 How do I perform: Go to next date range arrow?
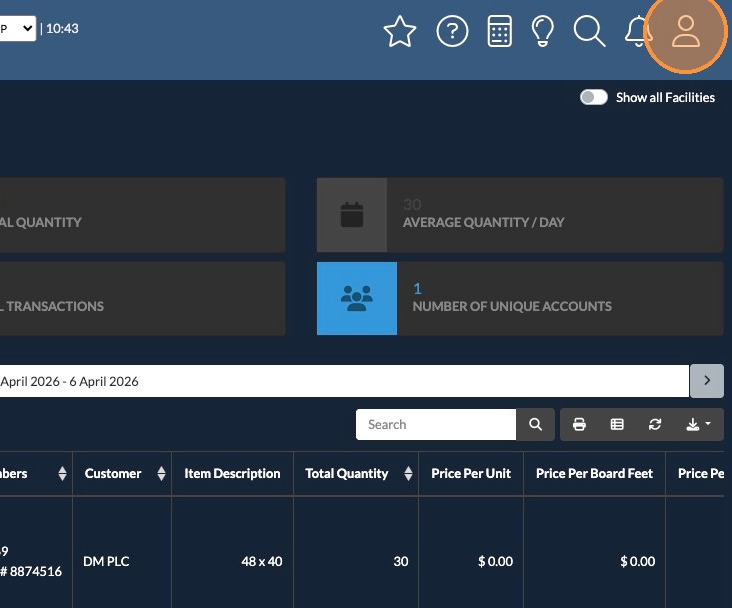707,381
